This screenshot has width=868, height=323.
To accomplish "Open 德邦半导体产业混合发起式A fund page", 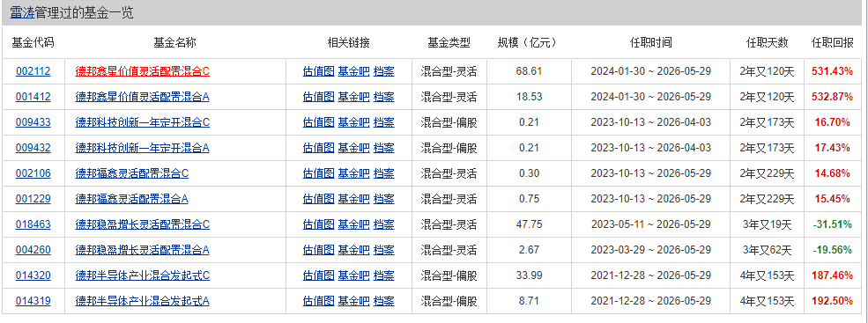I will 142,301.
